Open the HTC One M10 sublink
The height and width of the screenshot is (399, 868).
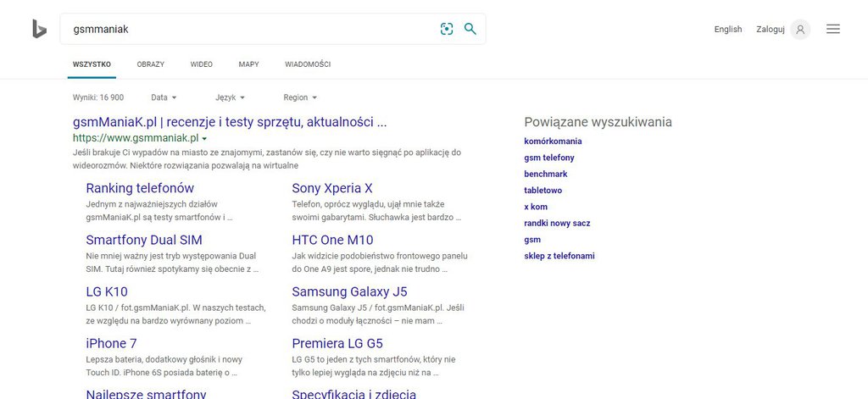332,241
